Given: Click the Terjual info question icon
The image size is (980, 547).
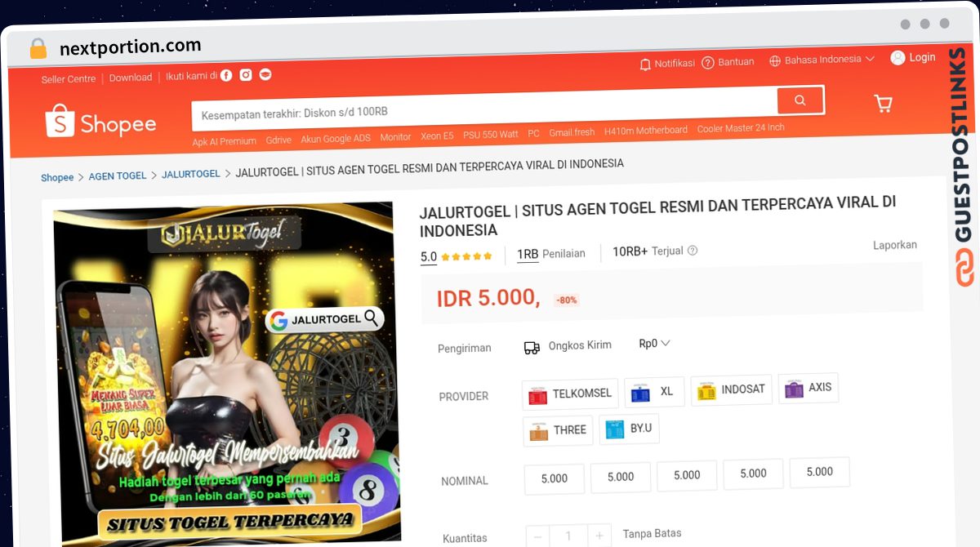Looking at the screenshot, I should pos(693,251).
